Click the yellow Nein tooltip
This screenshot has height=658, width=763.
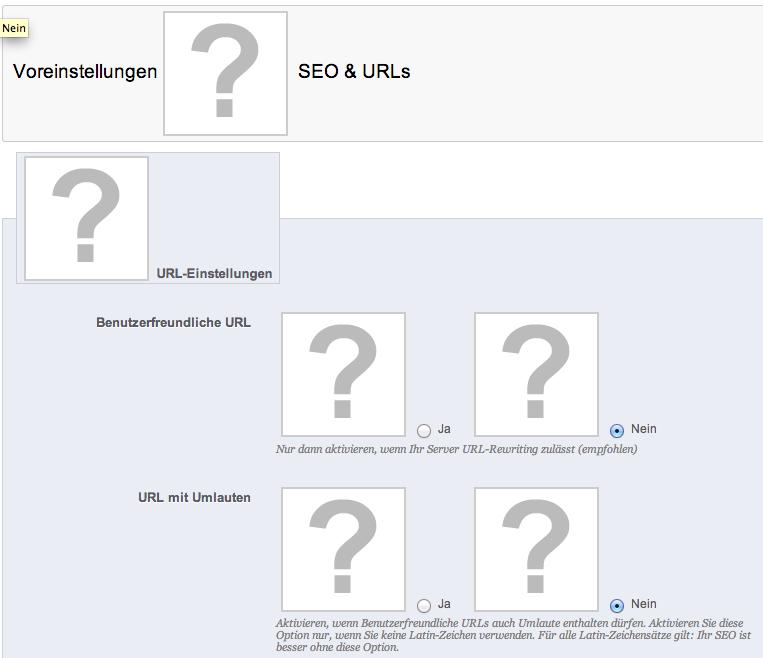coord(14,29)
